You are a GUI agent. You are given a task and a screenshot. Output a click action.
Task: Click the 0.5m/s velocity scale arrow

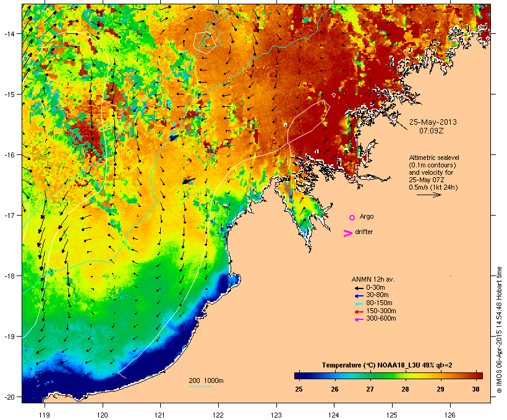click(x=428, y=195)
